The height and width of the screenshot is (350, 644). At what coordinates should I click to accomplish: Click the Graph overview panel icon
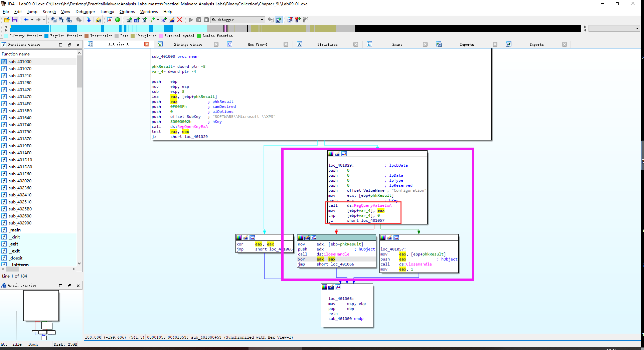pos(4,285)
